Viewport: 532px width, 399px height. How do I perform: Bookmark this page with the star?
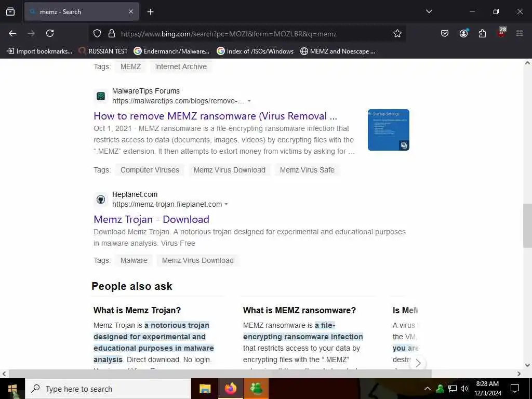[x=397, y=33]
